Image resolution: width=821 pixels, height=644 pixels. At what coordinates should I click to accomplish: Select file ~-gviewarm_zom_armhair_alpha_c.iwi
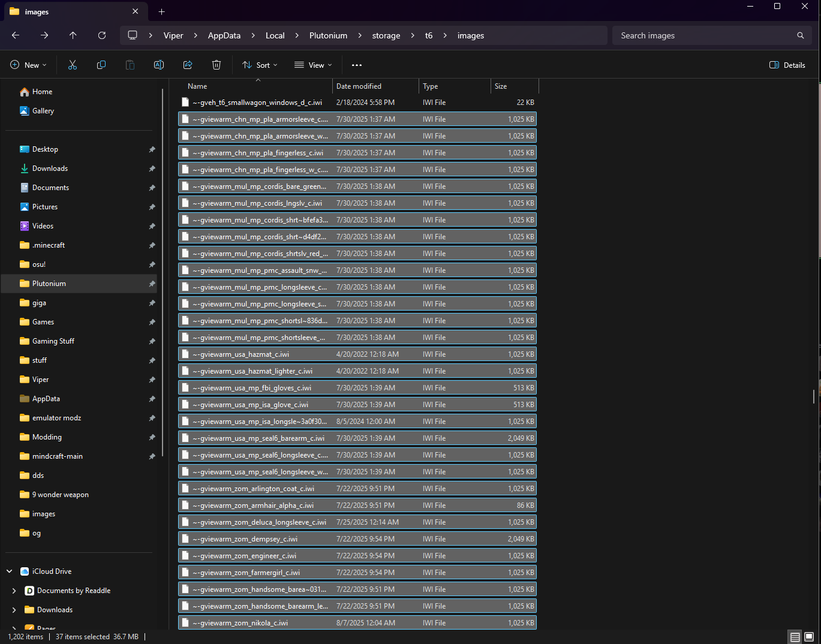(357, 505)
